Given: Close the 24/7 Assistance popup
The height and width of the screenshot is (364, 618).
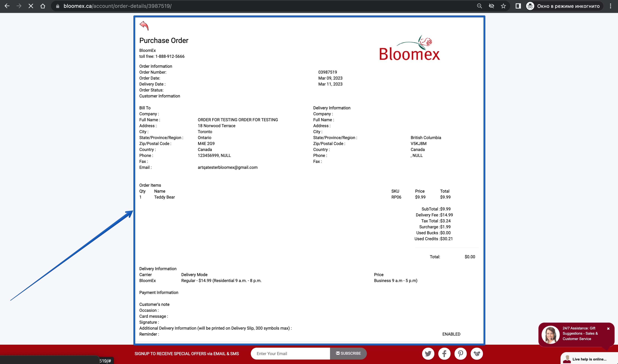Looking at the screenshot, I should [608, 329].
